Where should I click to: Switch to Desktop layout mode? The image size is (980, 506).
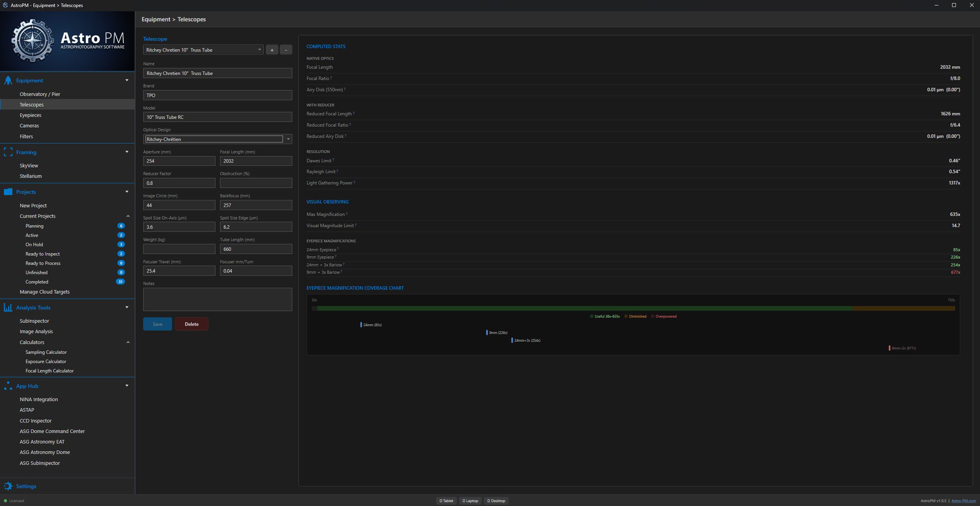coord(496,501)
